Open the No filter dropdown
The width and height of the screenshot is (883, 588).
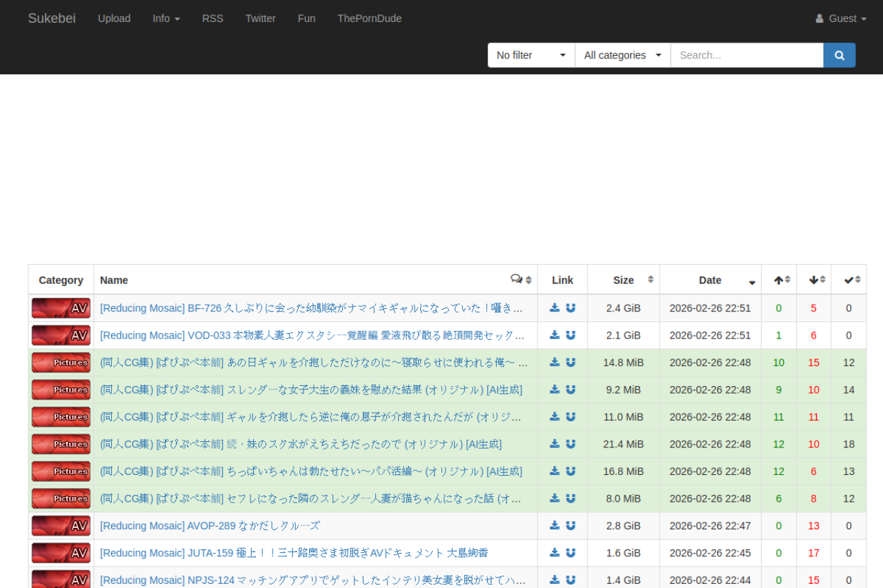click(x=530, y=55)
